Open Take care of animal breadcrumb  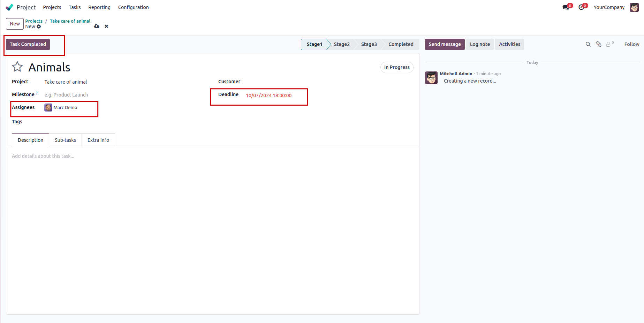[70, 21]
